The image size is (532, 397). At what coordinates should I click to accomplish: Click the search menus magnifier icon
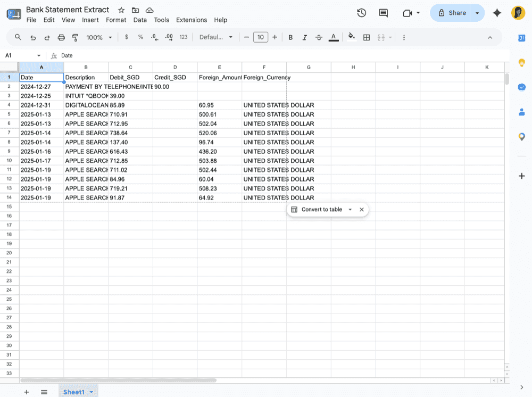tap(18, 37)
